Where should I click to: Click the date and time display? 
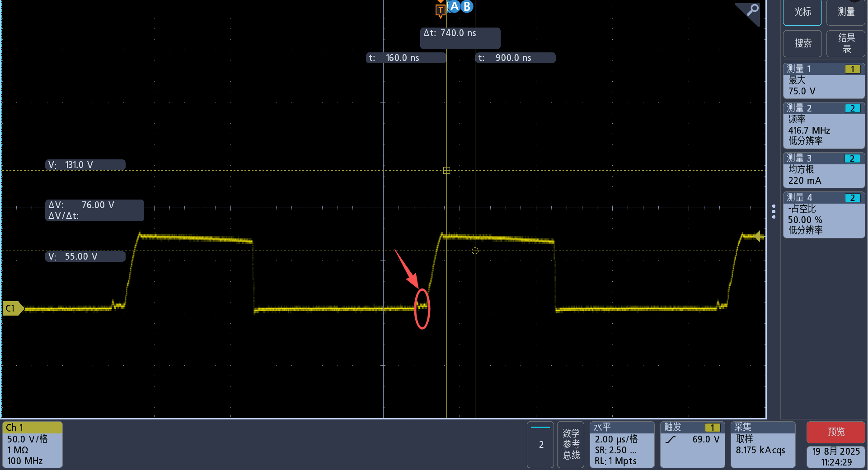pyautogui.click(x=836, y=457)
